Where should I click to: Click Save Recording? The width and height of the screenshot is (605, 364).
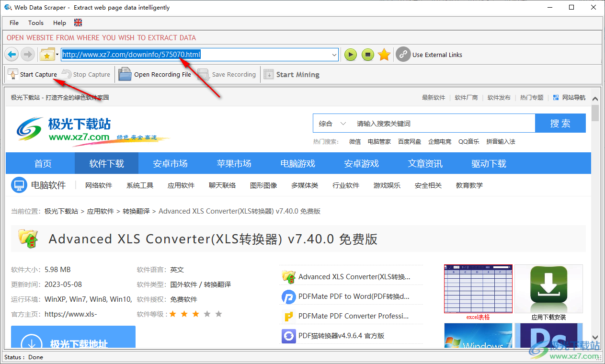point(227,74)
